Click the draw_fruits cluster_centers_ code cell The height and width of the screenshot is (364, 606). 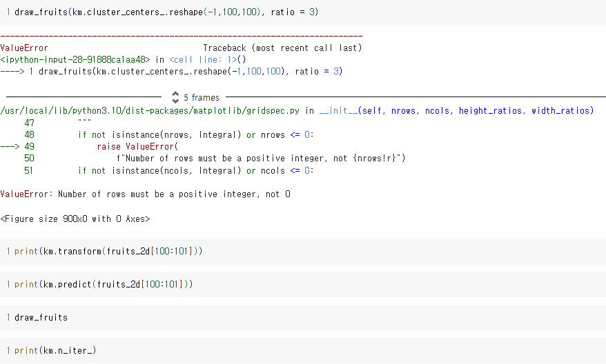(303, 12)
